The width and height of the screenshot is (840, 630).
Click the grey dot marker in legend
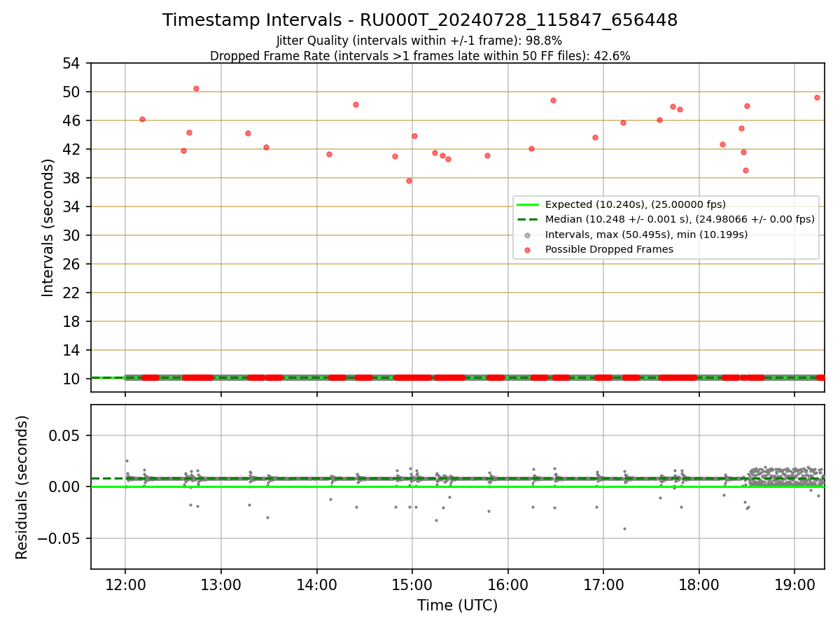[x=527, y=234]
